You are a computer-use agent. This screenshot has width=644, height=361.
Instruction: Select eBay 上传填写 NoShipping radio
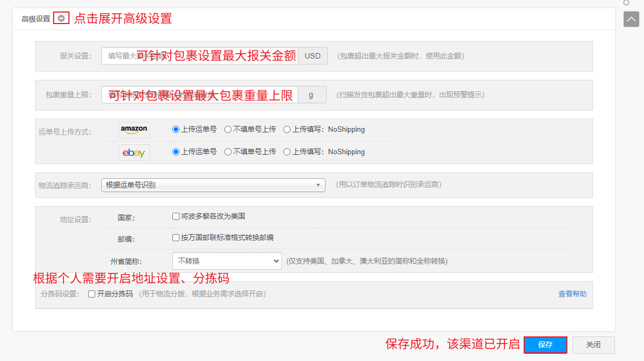(287, 152)
